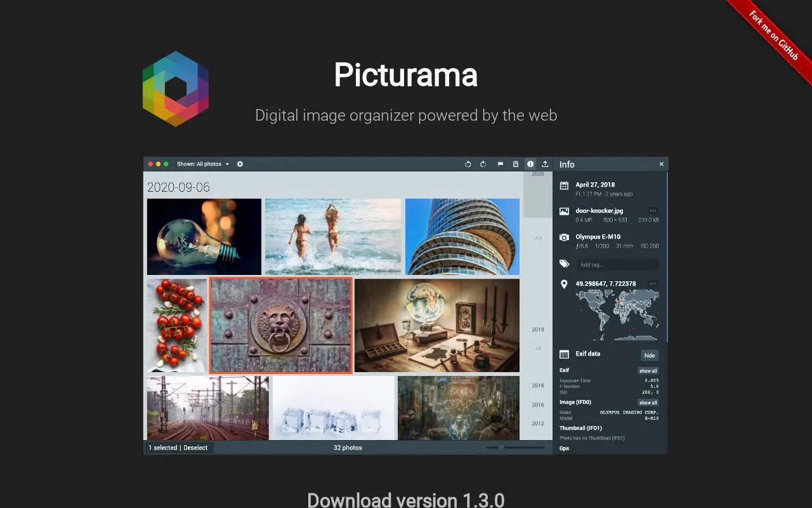Show all fields in Image (IFD0) group
The height and width of the screenshot is (508, 812).
[x=648, y=403]
